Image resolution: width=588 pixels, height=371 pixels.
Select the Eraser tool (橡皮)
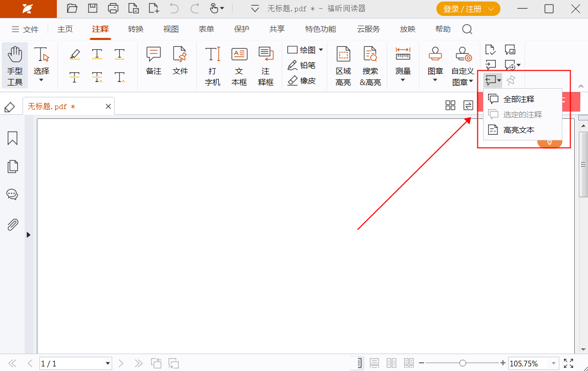point(301,80)
